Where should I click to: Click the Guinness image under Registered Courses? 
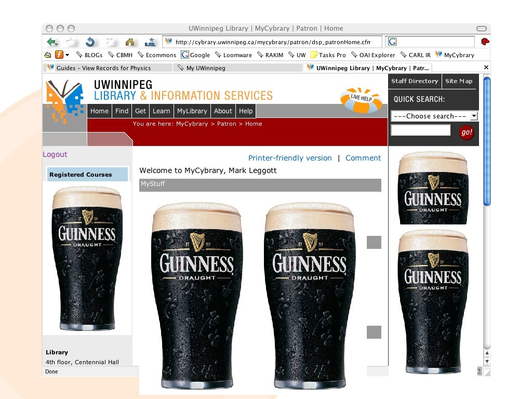click(x=87, y=259)
